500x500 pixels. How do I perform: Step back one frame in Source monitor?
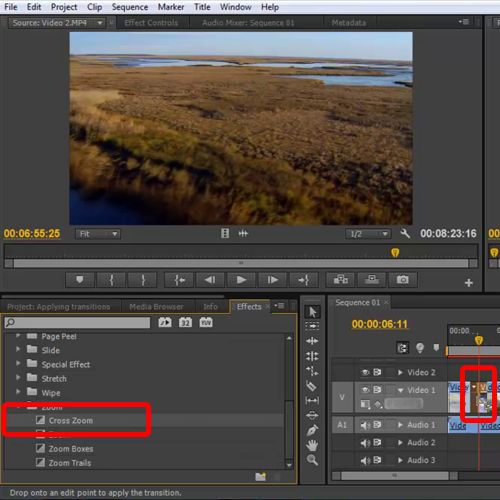point(210,280)
